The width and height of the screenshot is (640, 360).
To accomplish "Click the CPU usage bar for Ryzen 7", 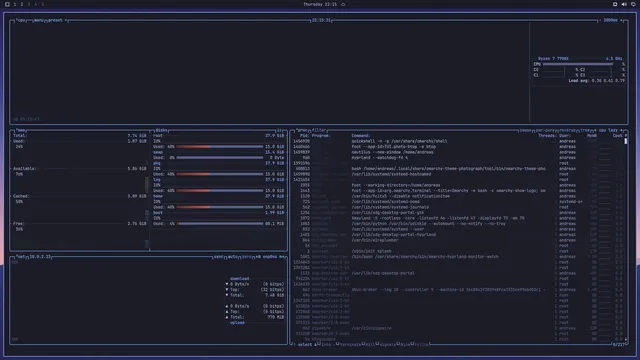I will point(578,64).
